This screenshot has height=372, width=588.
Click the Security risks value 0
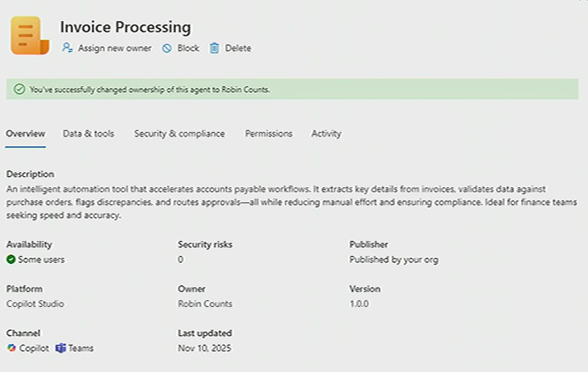click(x=180, y=259)
